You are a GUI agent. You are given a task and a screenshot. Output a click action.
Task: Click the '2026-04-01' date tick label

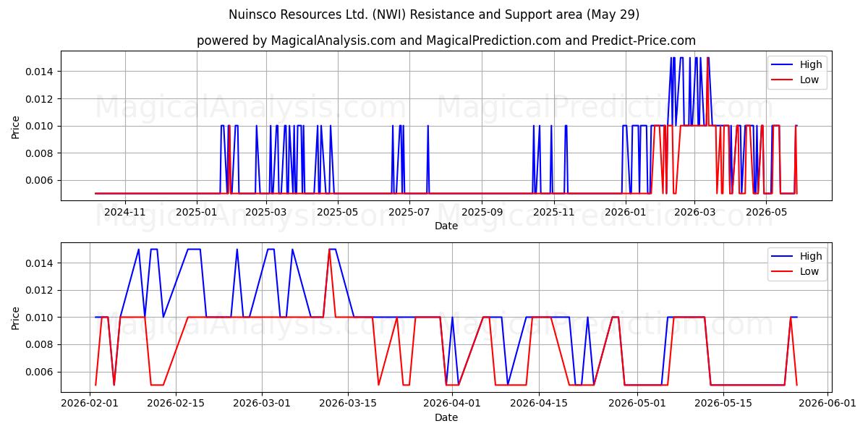[x=452, y=404]
